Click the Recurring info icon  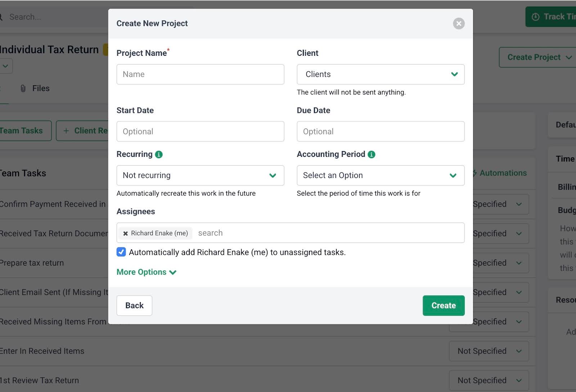(x=158, y=154)
